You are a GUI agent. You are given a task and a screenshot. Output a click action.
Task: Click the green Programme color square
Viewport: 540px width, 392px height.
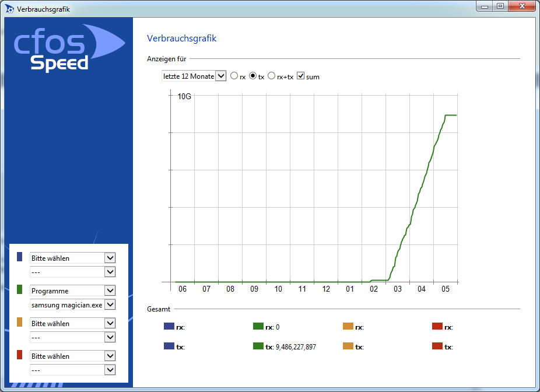tap(20, 289)
